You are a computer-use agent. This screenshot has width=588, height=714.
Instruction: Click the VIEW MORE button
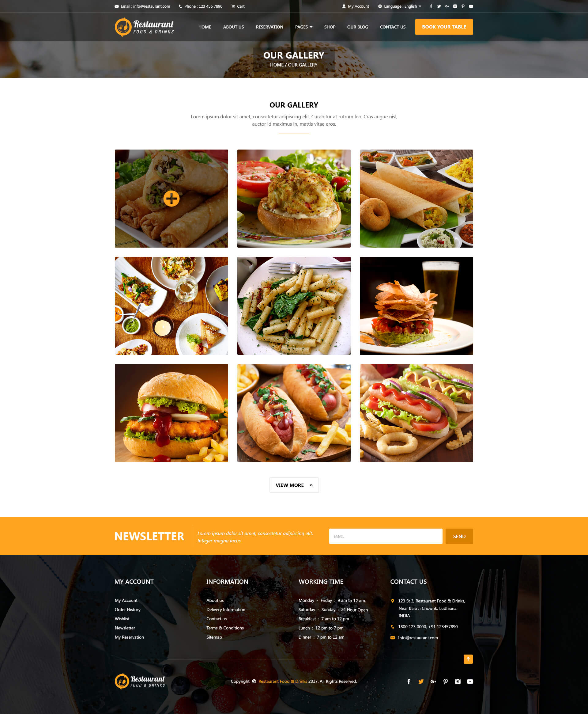click(x=294, y=484)
